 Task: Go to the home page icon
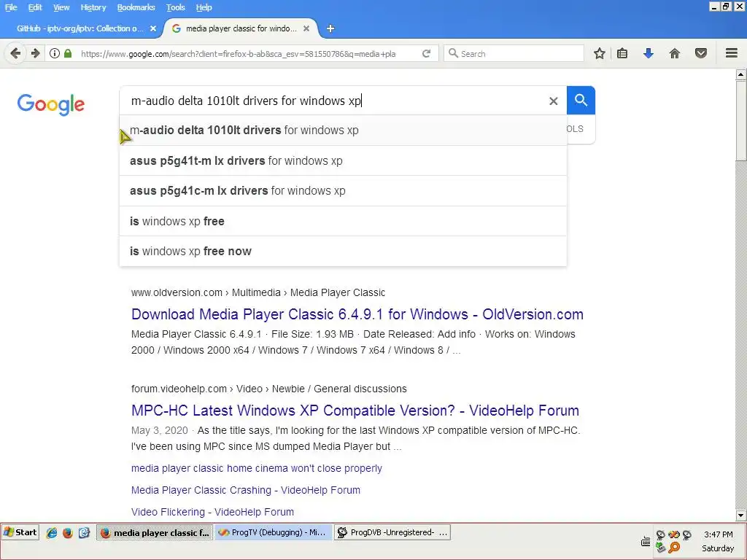(675, 53)
